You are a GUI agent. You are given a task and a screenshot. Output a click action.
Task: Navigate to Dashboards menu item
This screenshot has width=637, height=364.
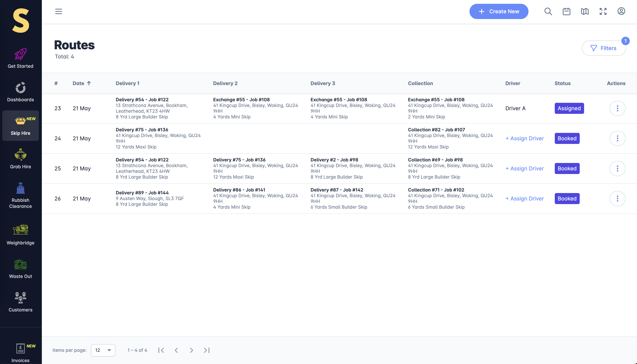[x=21, y=92]
